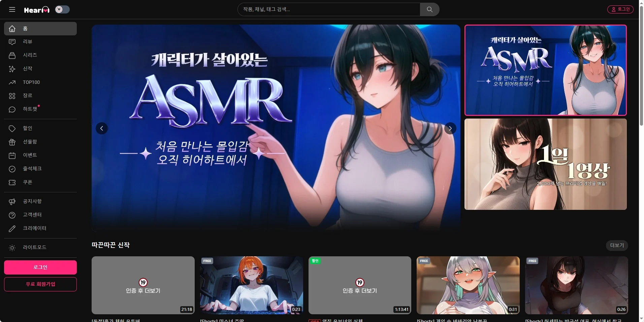Open the 1:13:41 discounted video card
Image resolution: width=644 pixels, height=322 pixels.
[x=360, y=285]
